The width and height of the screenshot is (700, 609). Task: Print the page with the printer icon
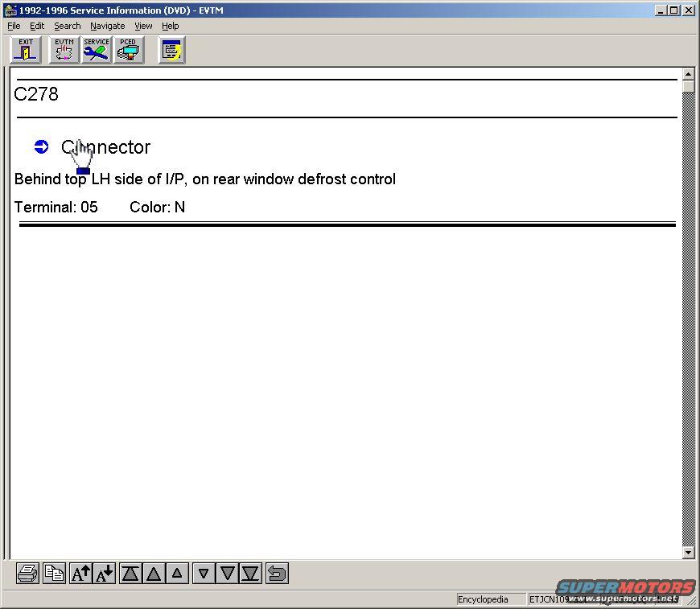click(x=27, y=574)
